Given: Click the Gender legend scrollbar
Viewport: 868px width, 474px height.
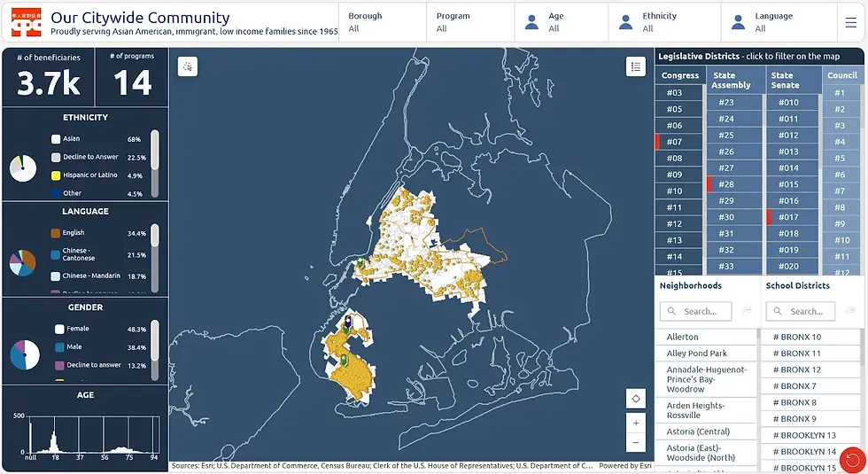Looking at the screenshot, I should pos(155,350).
